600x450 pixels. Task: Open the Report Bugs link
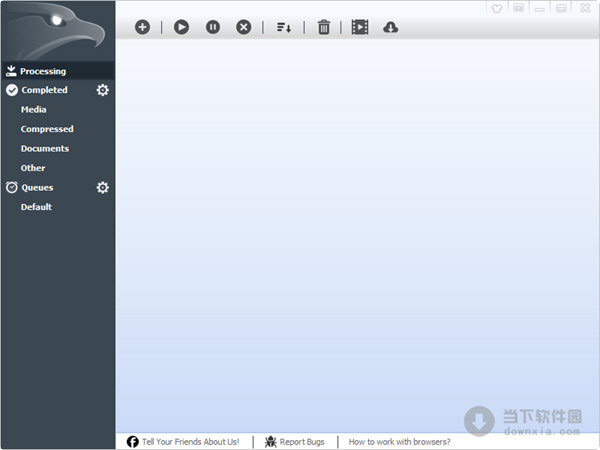coord(302,442)
